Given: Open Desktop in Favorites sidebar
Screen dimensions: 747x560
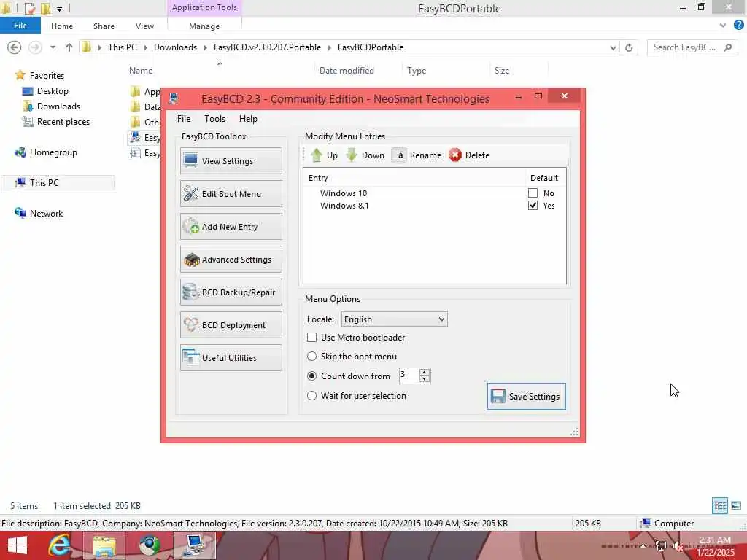Looking at the screenshot, I should (53, 91).
